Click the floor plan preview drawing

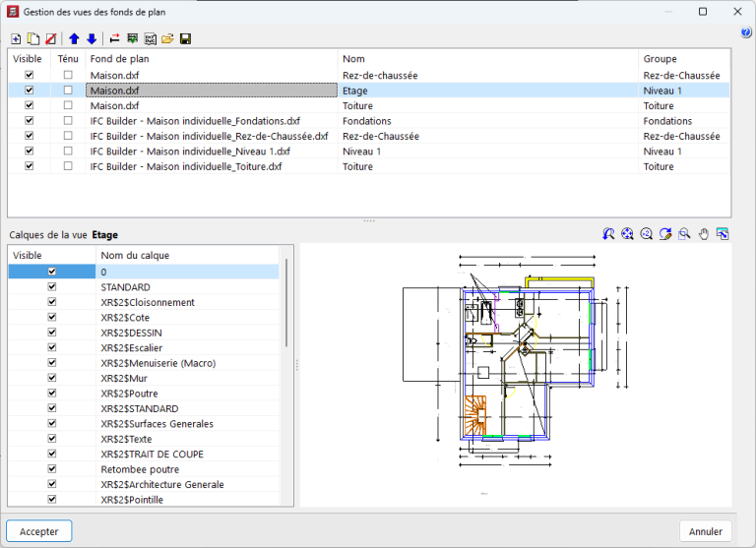pyautogui.click(x=515, y=374)
